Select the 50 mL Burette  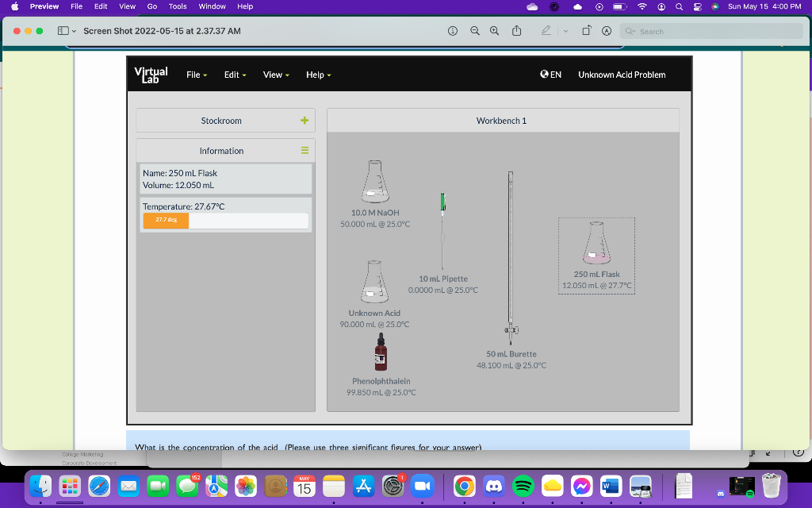click(511, 258)
